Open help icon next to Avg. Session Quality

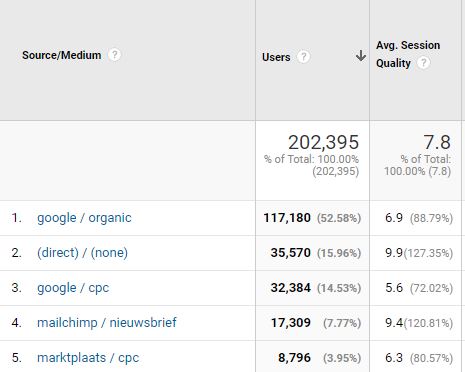pos(424,62)
